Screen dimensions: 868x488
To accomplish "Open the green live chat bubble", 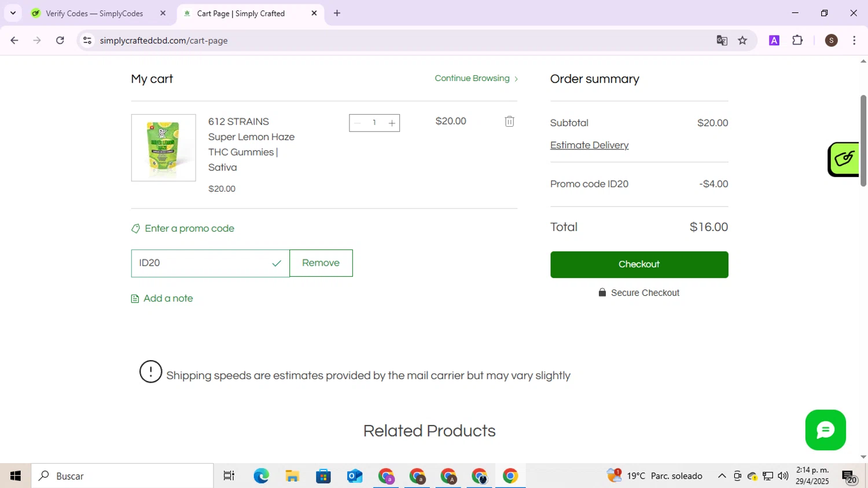I will [825, 430].
